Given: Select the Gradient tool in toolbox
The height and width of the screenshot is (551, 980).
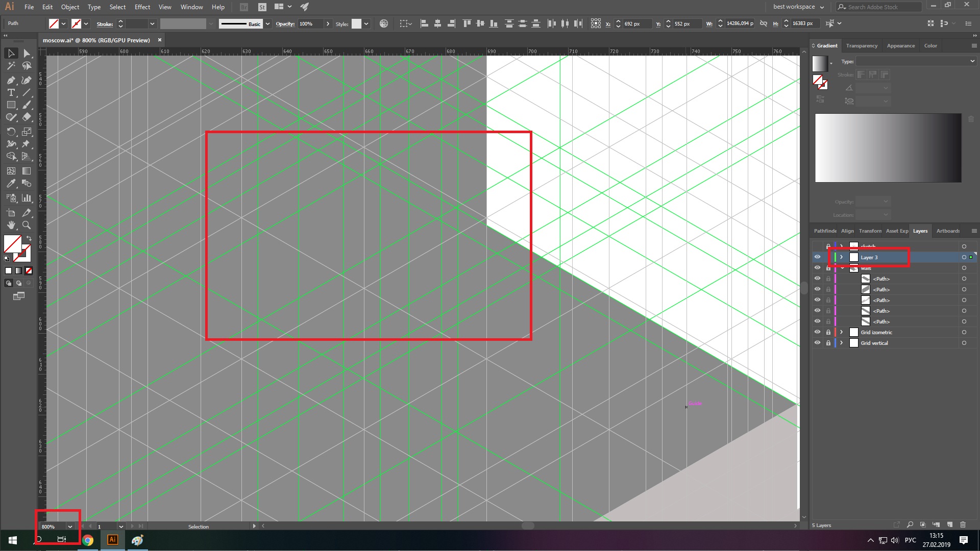Looking at the screenshot, I should (27, 171).
